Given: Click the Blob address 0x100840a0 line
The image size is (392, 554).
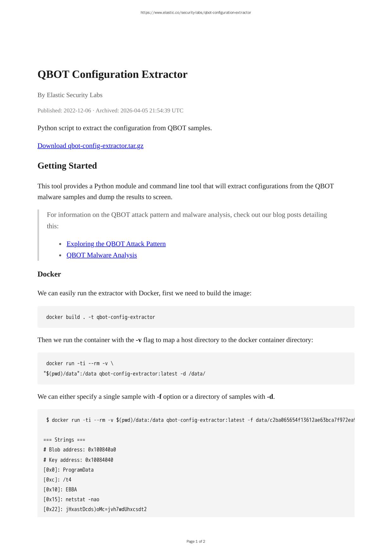Looking at the screenshot, I should coord(80,450).
